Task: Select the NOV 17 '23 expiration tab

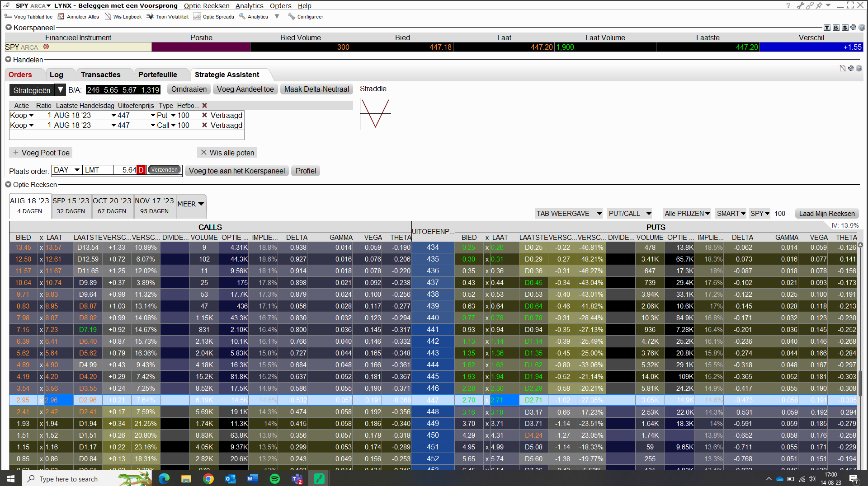Action: [154, 206]
